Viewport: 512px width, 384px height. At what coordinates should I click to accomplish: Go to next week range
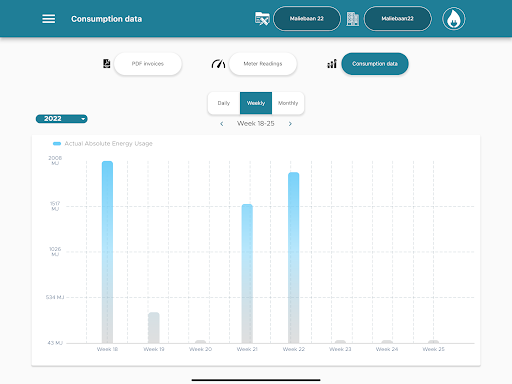click(290, 124)
